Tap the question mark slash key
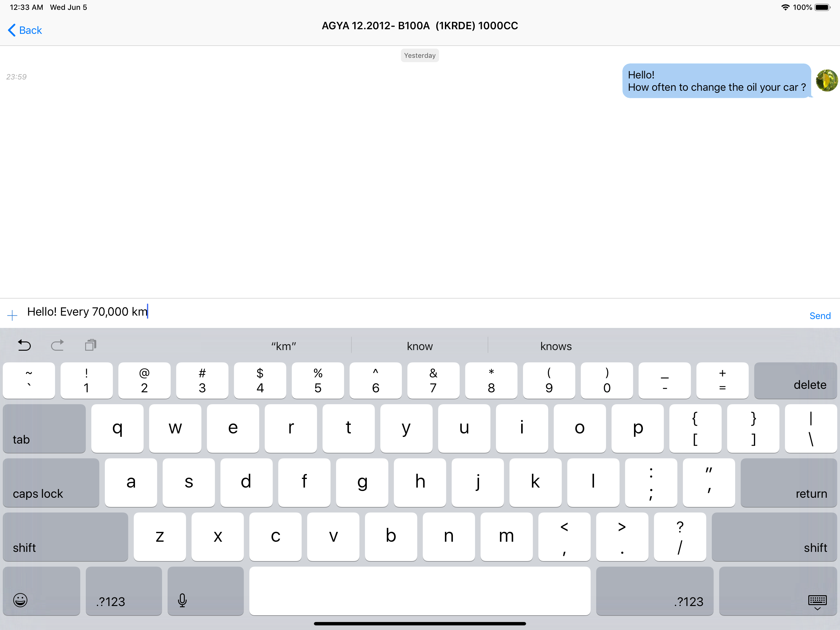This screenshot has width=840, height=630. point(680,537)
